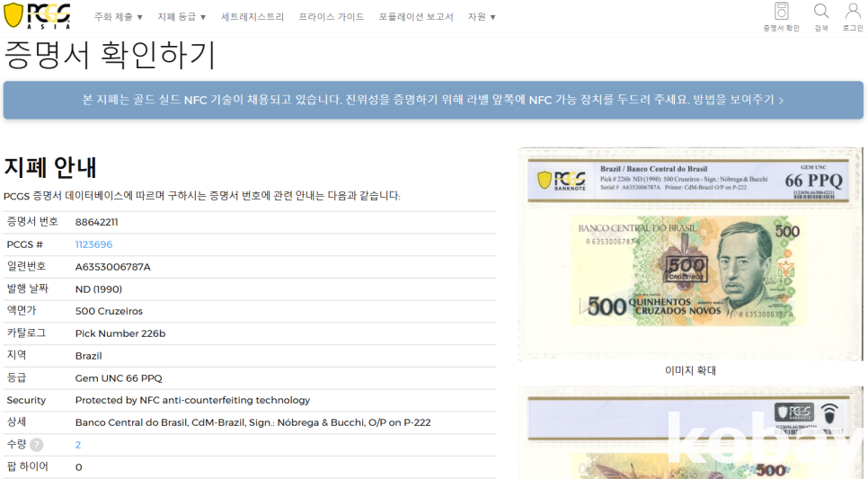The image size is (868, 479).
Task: Select the Protected by NFC security text
Action: coord(192,400)
